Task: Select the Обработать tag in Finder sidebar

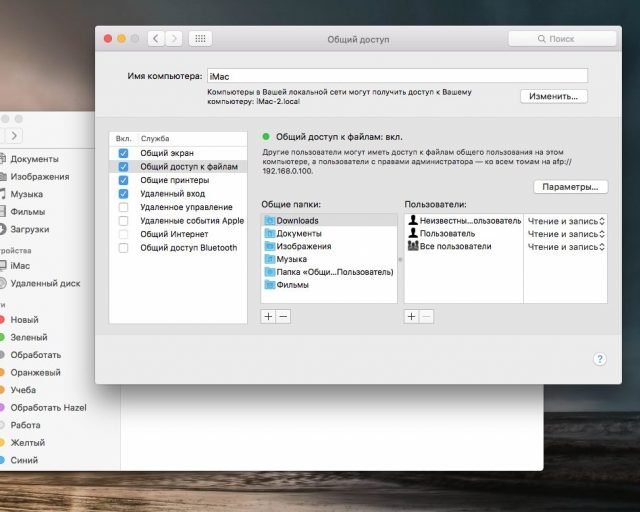Action: click(x=36, y=355)
